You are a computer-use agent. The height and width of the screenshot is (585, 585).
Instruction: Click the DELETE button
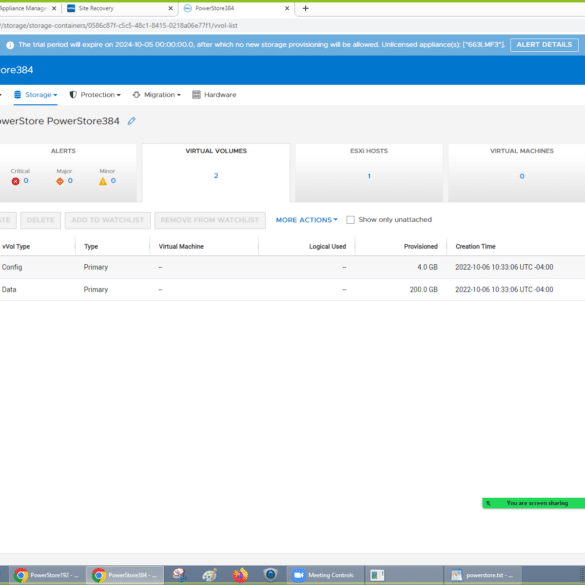point(41,220)
